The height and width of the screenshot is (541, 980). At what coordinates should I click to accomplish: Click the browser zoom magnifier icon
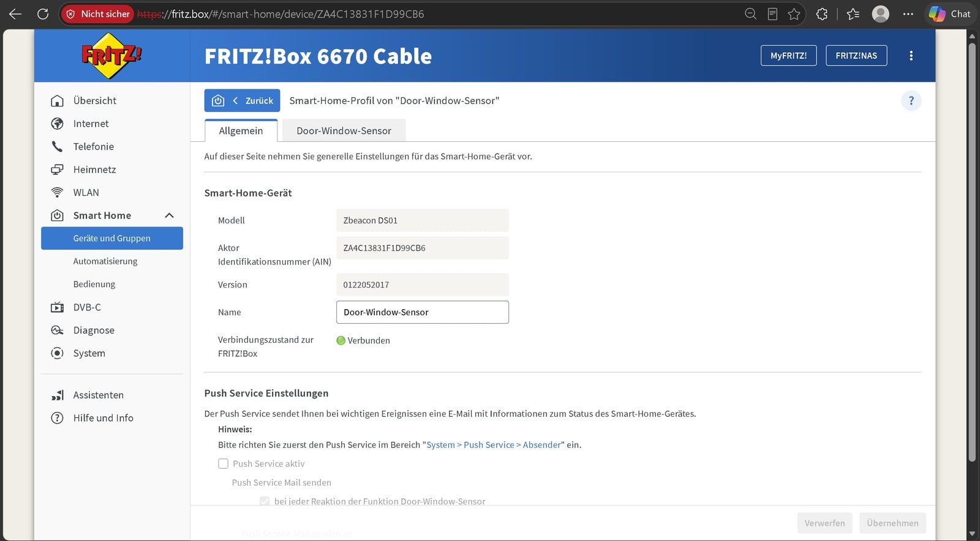(750, 14)
